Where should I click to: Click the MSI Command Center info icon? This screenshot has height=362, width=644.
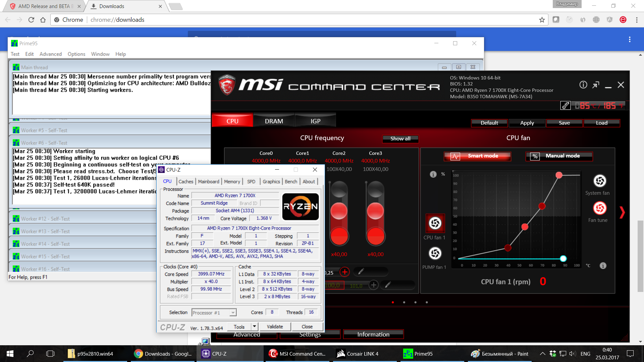[583, 85]
